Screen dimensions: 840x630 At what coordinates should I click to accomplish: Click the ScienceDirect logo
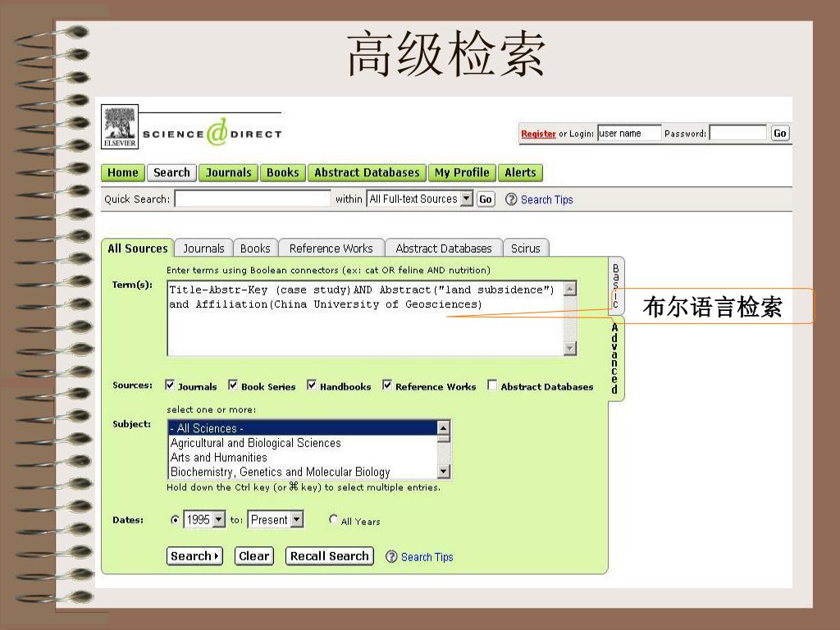click(x=212, y=133)
